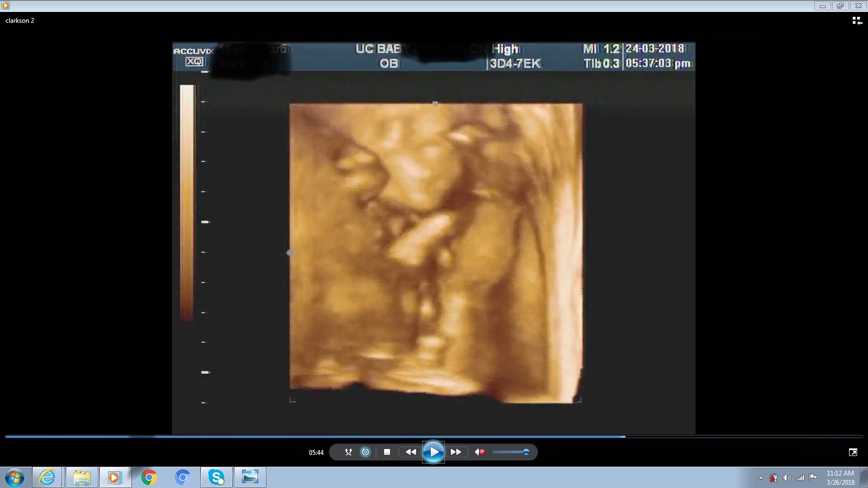Turn off the repeat toggle
The width and height of the screenshot is (868, 488).
[365, 452]
